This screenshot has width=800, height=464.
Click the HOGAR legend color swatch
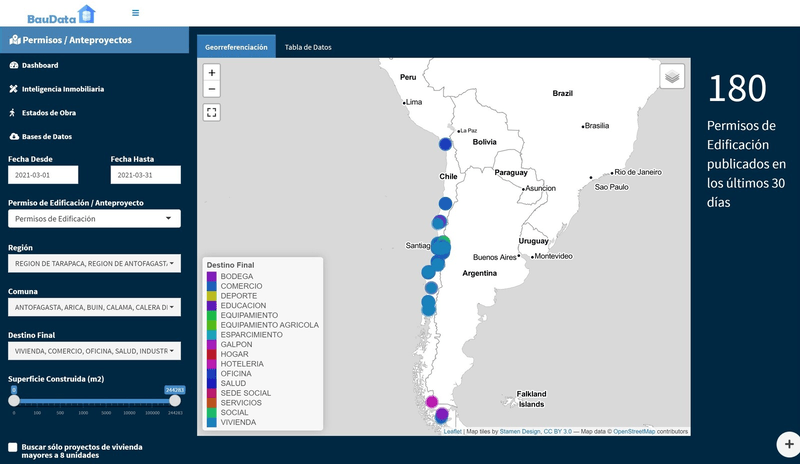point(211,354)
